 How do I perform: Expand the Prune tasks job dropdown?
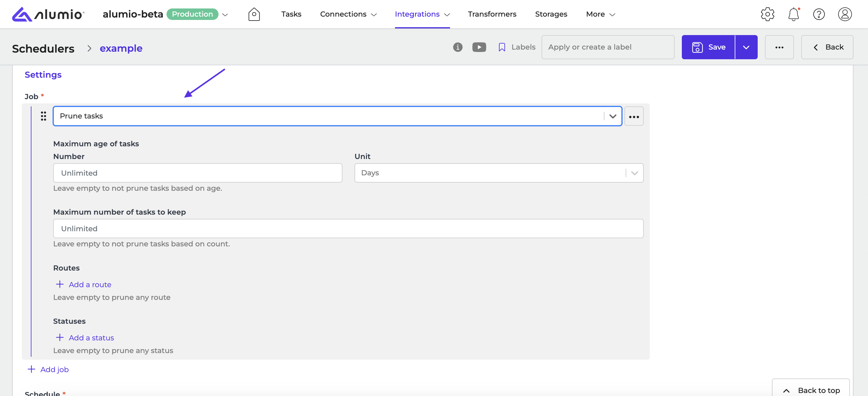(x=612, y=116)
